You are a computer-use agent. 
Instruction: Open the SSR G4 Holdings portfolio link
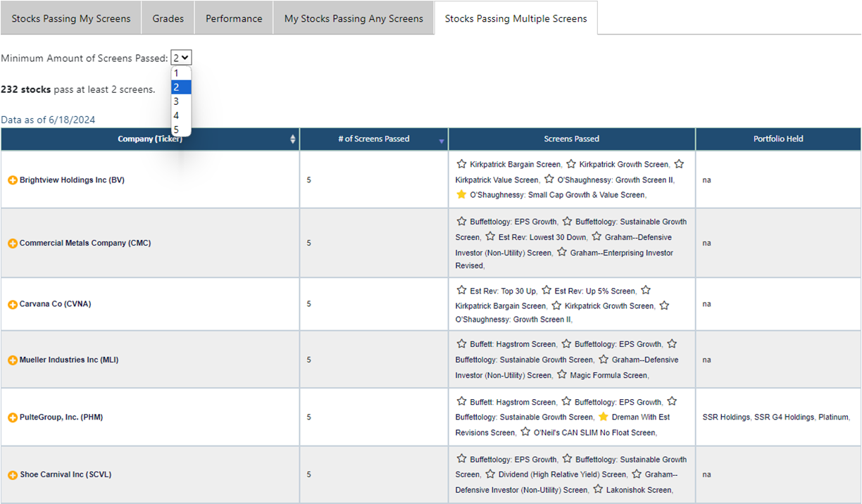[x=785, y=417]
